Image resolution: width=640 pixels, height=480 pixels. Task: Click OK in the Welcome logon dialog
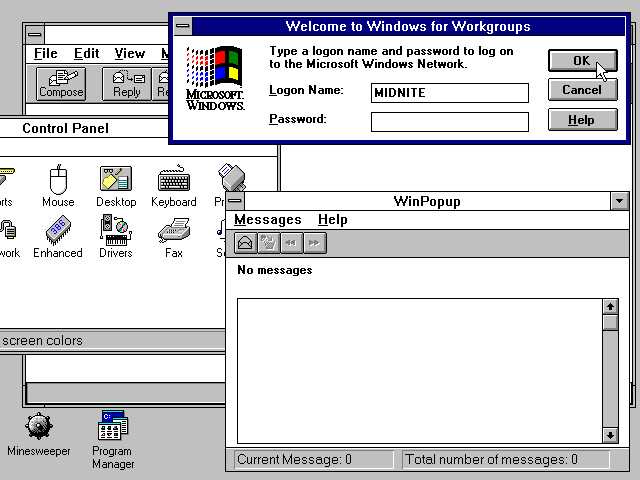pyautogui.click(x=582, y=60)
